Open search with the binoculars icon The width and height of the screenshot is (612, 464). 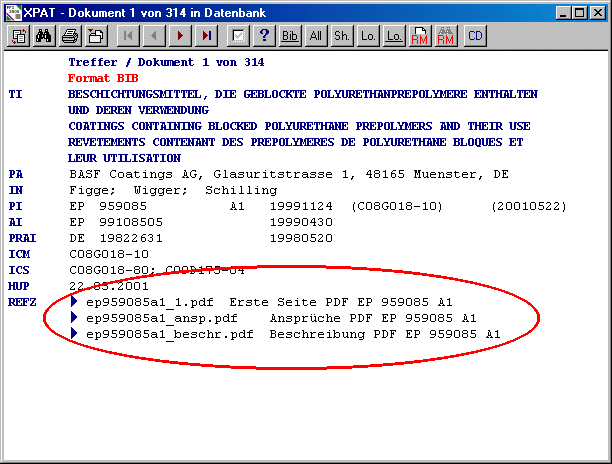[x=44, y=36]
